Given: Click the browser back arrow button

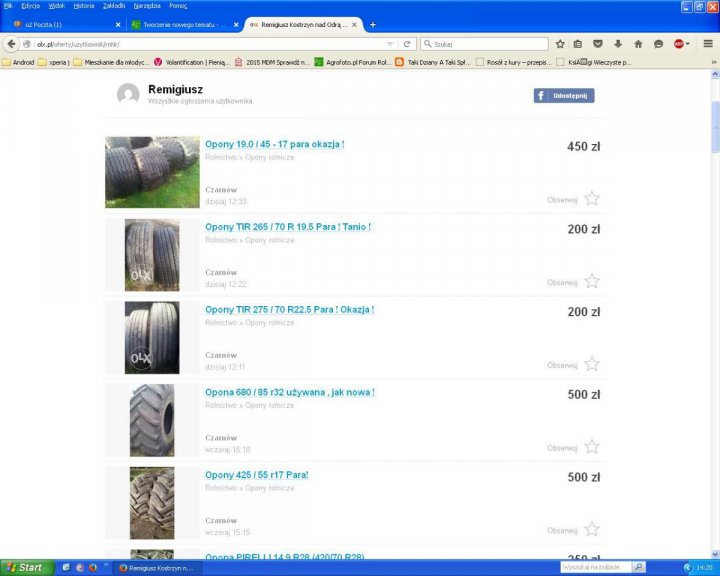Looking at the screenshot, I should coord(12,44).
